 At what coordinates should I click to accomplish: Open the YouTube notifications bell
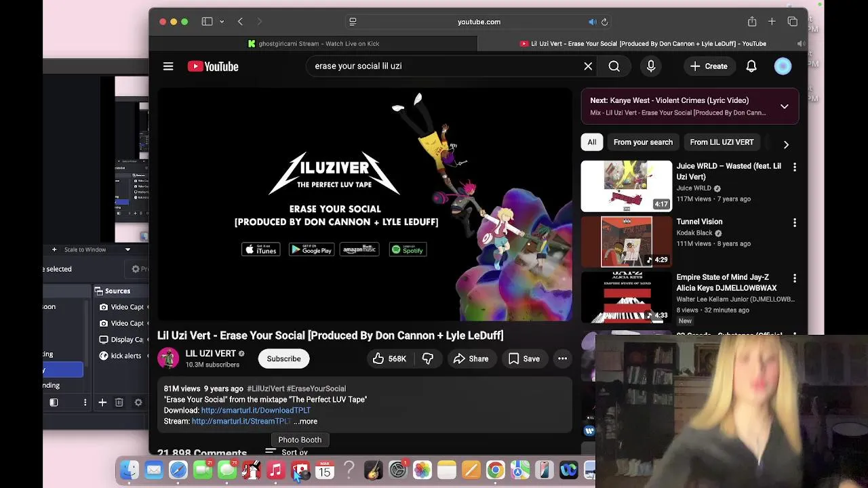tap(751, 66)
